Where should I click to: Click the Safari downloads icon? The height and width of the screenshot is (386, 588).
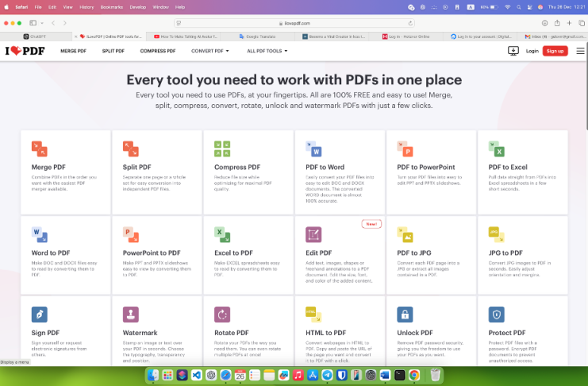pyautogui.click(x=544, y=23)
